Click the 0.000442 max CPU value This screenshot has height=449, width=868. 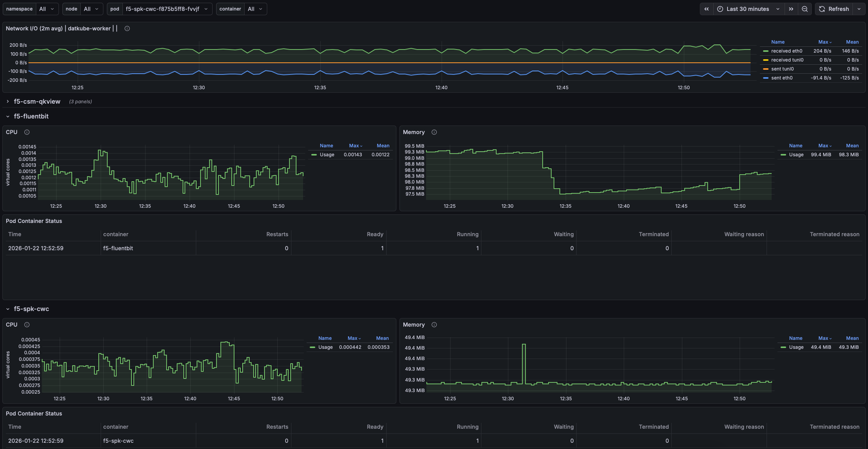350,347
